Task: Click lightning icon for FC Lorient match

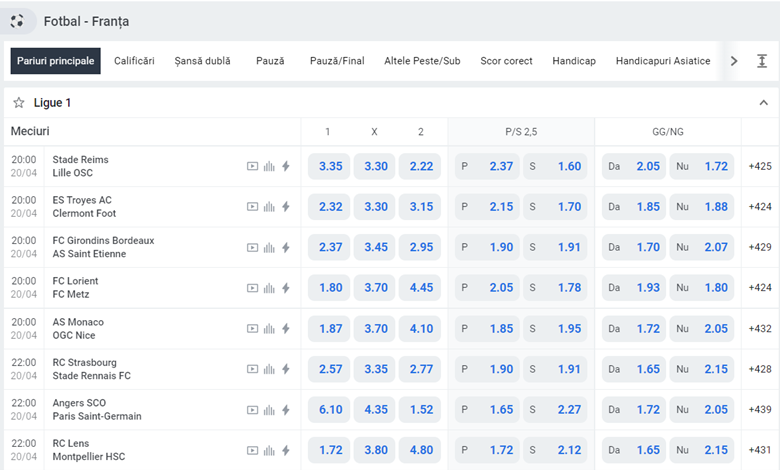Action: click(286, 288)
